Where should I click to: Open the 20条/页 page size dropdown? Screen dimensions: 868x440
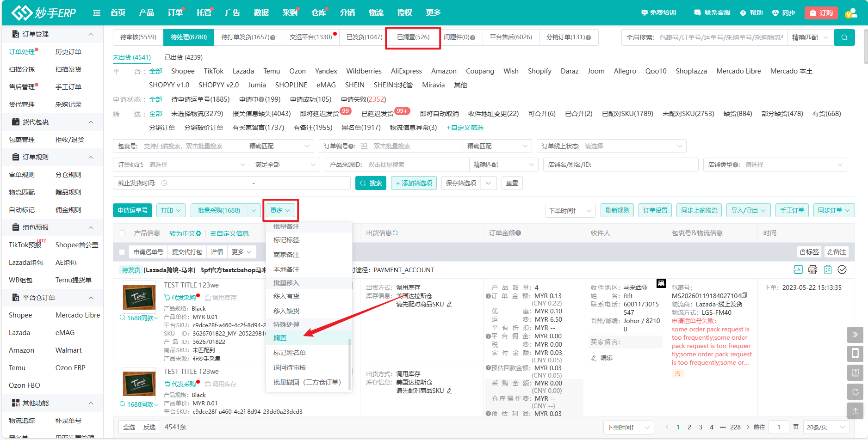click(x=826, y=427)
